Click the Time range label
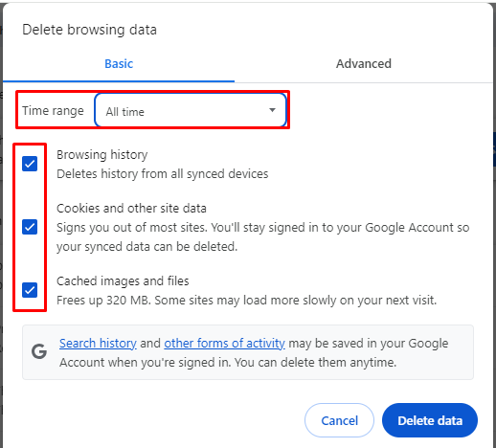Image resolution: width=496 pixels, height=448 pixels. (53, 111)
